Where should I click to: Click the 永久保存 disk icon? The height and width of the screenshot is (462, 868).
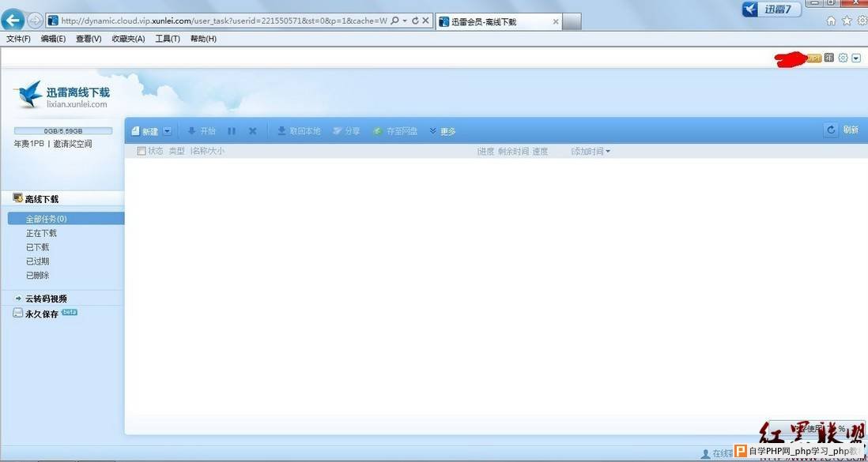(x=17, y=314)
